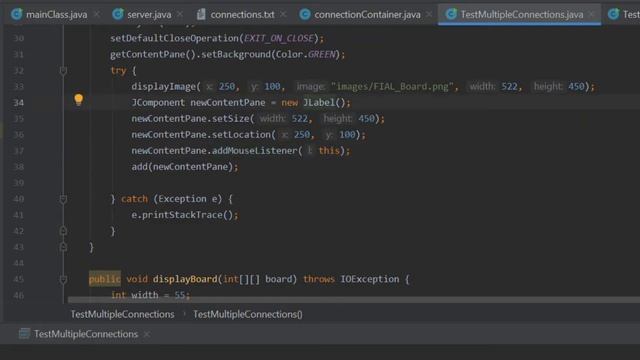
Task: Click on displayImage method call
Action: (164, 87)
